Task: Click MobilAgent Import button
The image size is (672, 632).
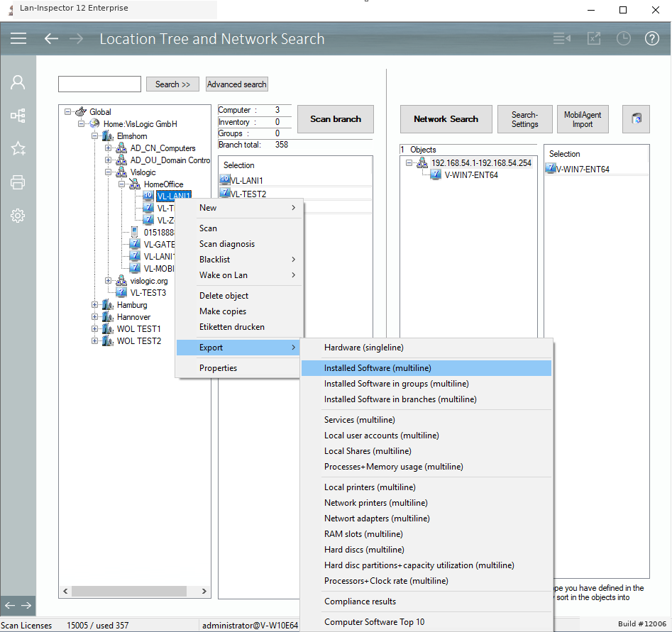Action: point(583,119)
